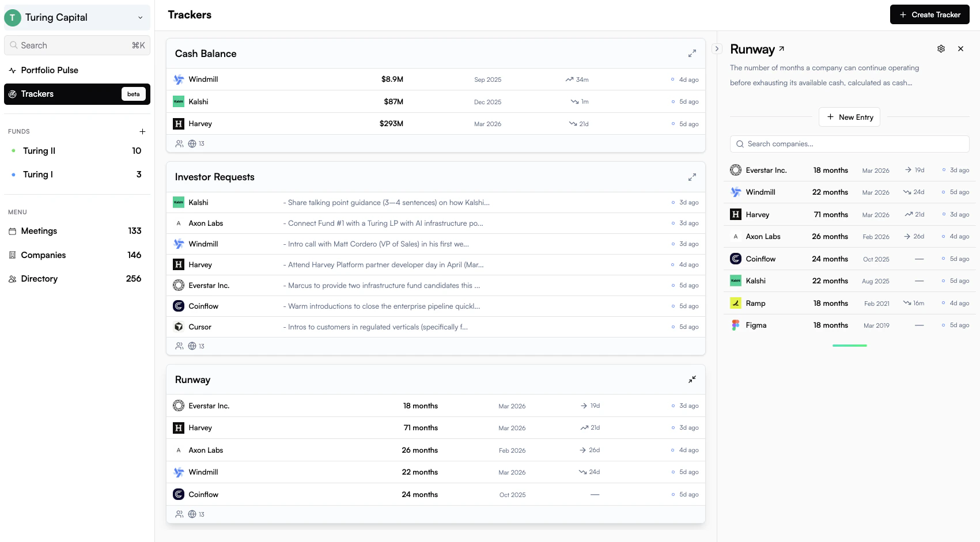Click sharing people icon under Cash Balance

pos(179,143)
